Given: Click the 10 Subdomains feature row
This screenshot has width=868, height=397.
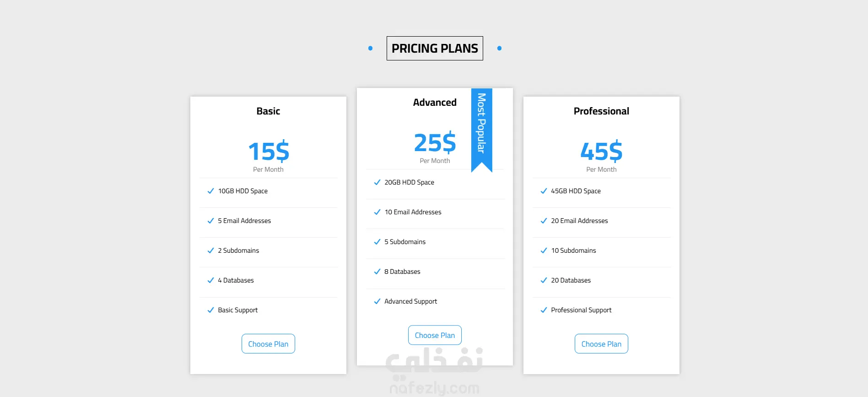Looking at the screenshot, I should point(601,250).
